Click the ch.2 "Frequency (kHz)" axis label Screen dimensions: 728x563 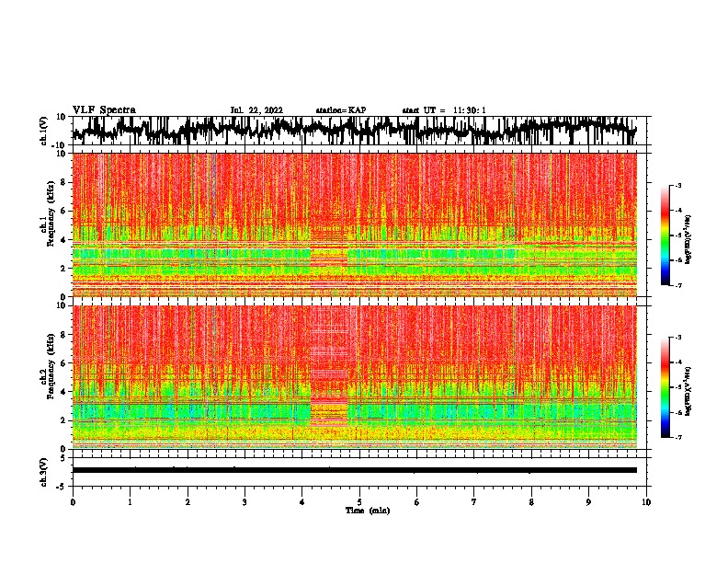click(51, 367)
